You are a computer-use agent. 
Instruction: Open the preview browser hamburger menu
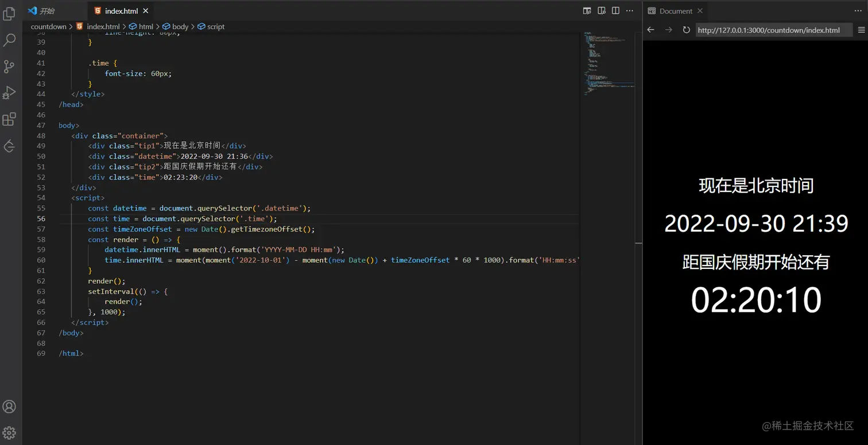click(x=861, y=30)
